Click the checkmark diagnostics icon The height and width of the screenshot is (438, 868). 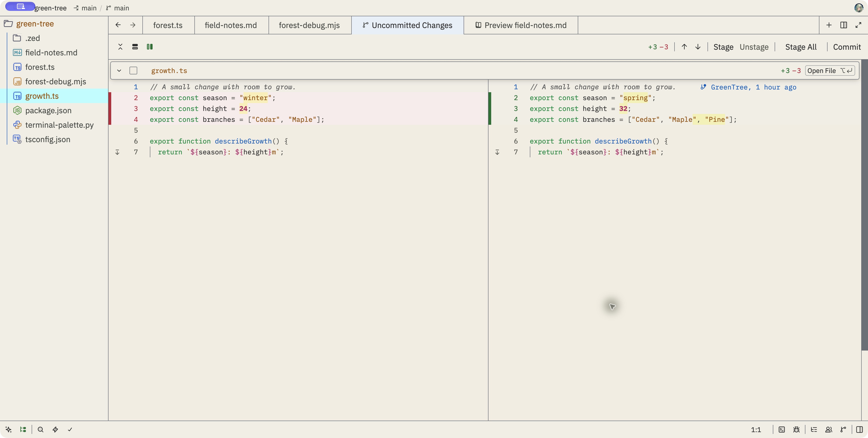[x=70, y=429]
